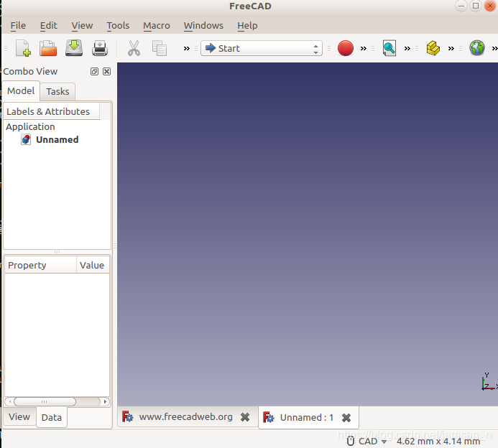The image size is (498, 448).
Task: Click the Value column header
Action: coord(93,265)
